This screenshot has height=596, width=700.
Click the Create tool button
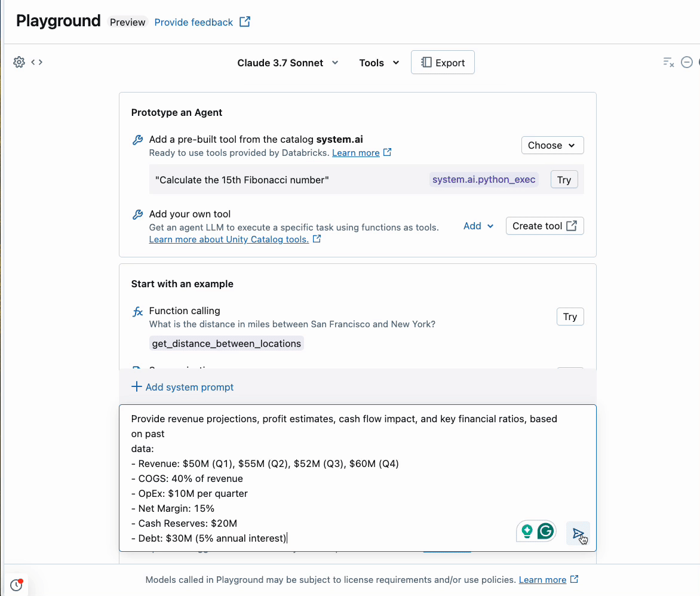click(544, 226)
